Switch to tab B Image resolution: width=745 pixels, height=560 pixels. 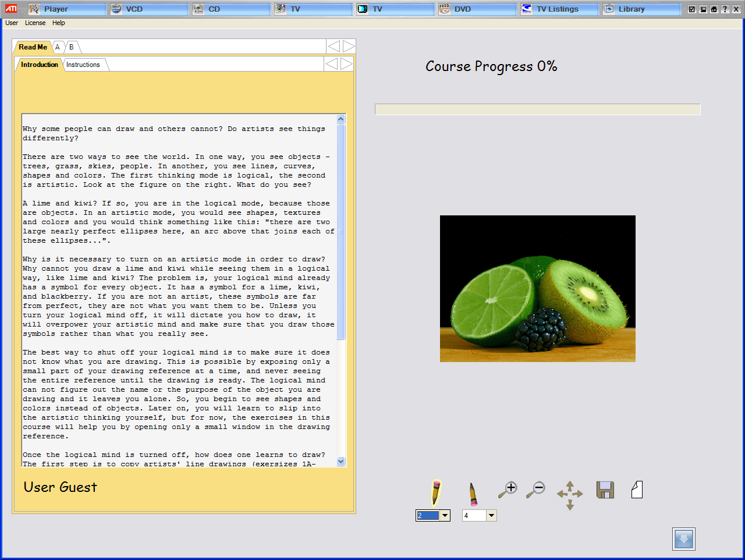(72, 47)
